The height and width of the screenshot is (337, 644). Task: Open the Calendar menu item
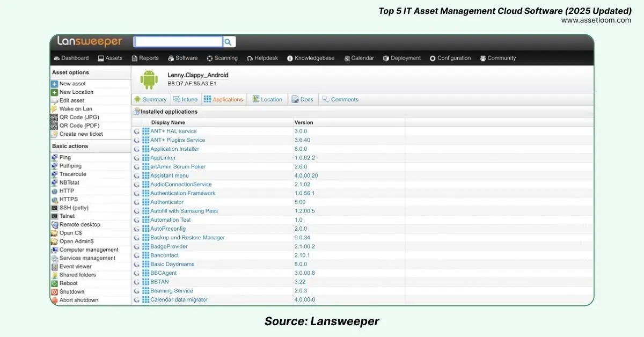(359, 58)
